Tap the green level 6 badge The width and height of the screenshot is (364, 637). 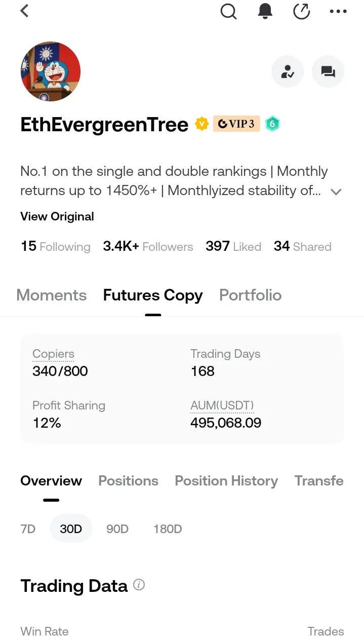(x=272, y=124)
